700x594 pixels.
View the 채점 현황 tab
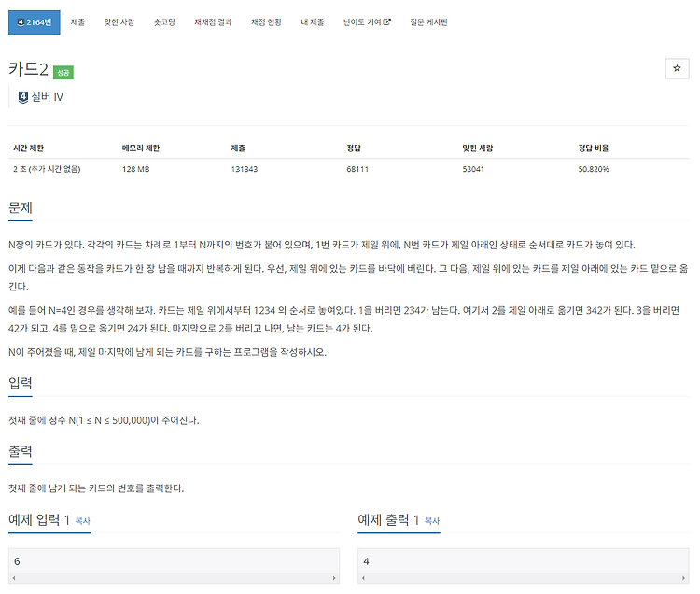click(266, 22)
